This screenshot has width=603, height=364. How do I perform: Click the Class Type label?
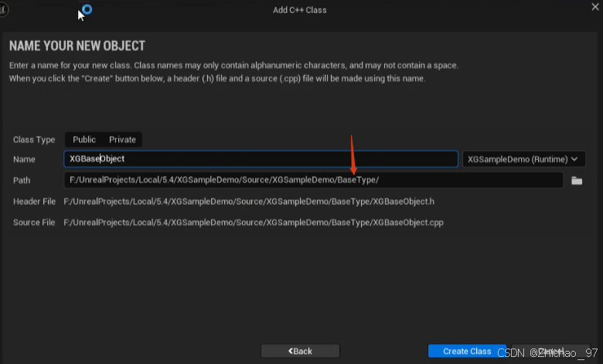pyautogui.click(x=34, y=140)
